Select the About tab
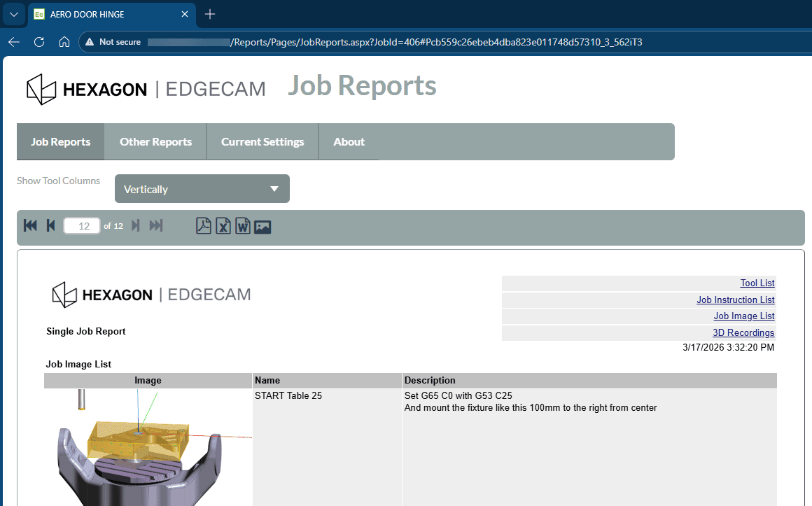Screen dimensions: 812x506 point(349,141)
